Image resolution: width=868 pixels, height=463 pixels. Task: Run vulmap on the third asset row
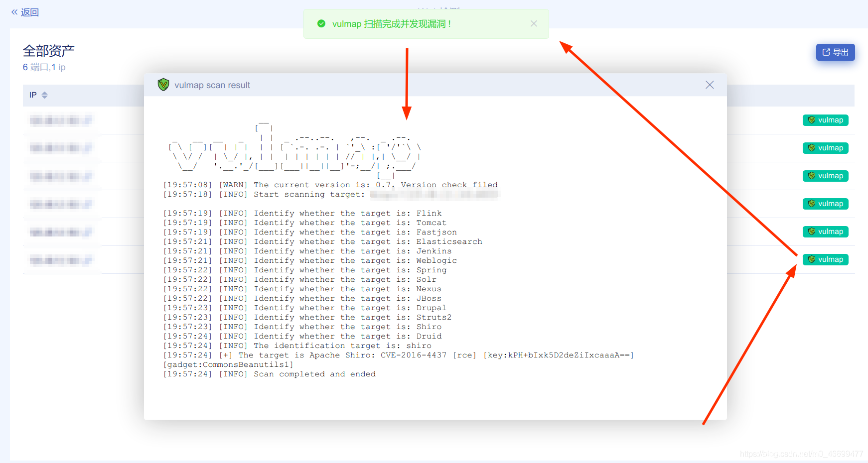pyautogui.click(x=826, y=176)
